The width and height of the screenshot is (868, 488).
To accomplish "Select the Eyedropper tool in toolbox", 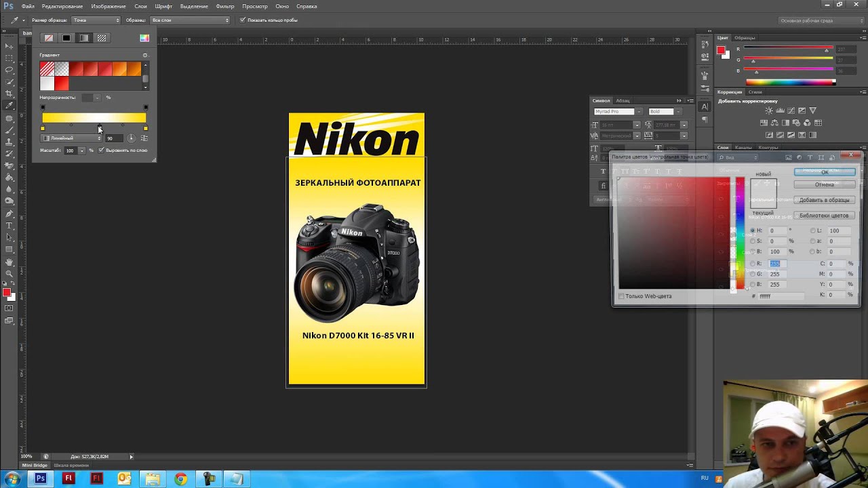I will [9, 106].
